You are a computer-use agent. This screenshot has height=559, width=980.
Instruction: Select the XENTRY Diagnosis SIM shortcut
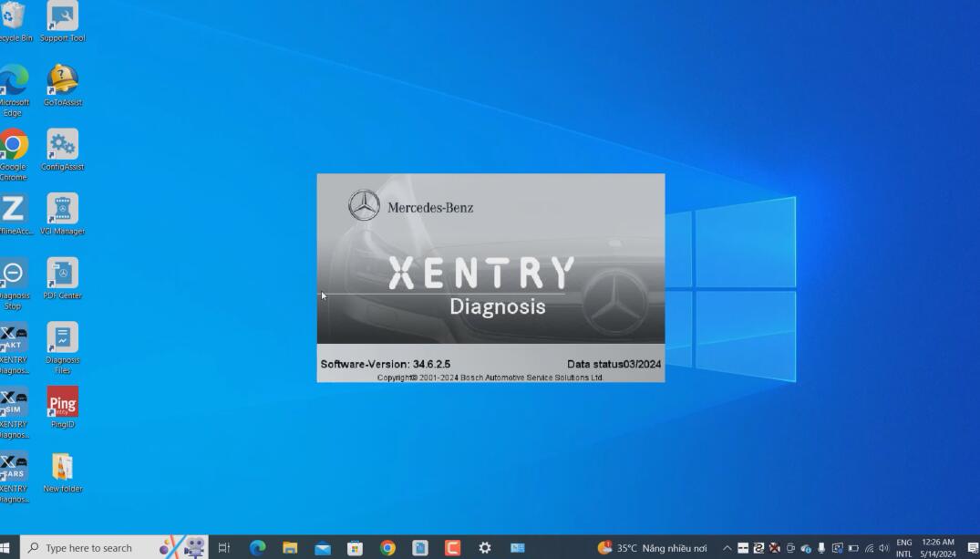[x=14, y=413]
